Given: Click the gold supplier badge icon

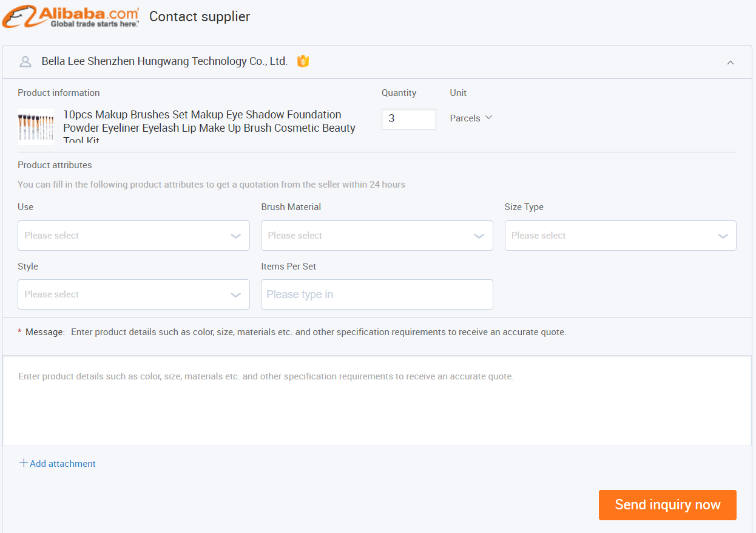Looking at the screenshot, I should tap(302, 61).
